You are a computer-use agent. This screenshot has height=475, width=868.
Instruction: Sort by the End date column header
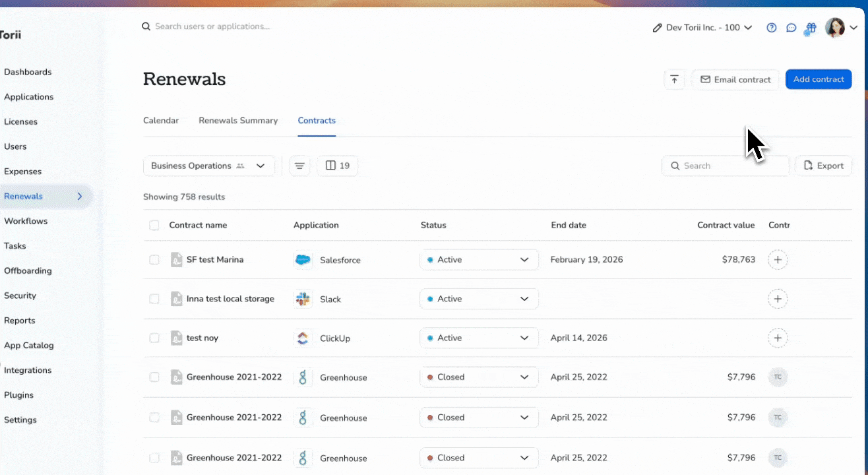coord(569,225)
